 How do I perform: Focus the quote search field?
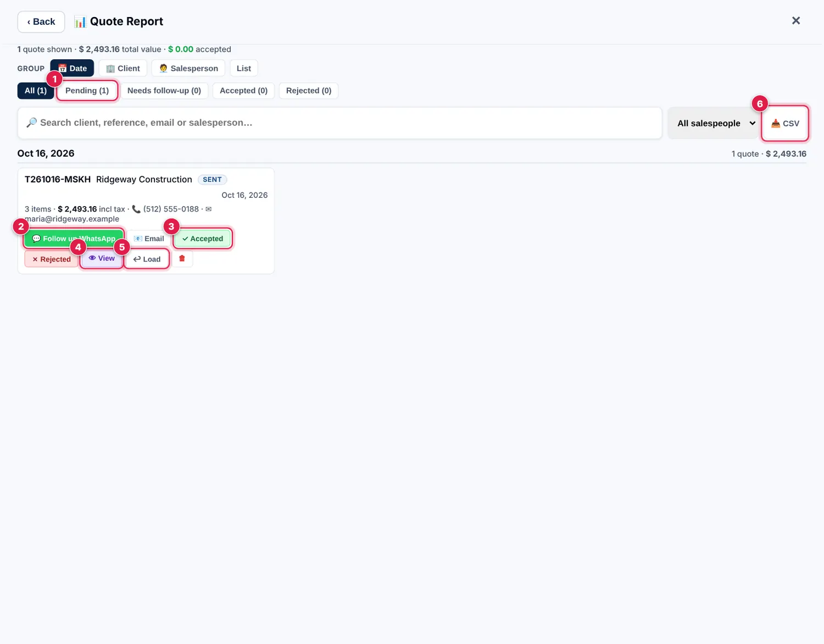(340, 123)
